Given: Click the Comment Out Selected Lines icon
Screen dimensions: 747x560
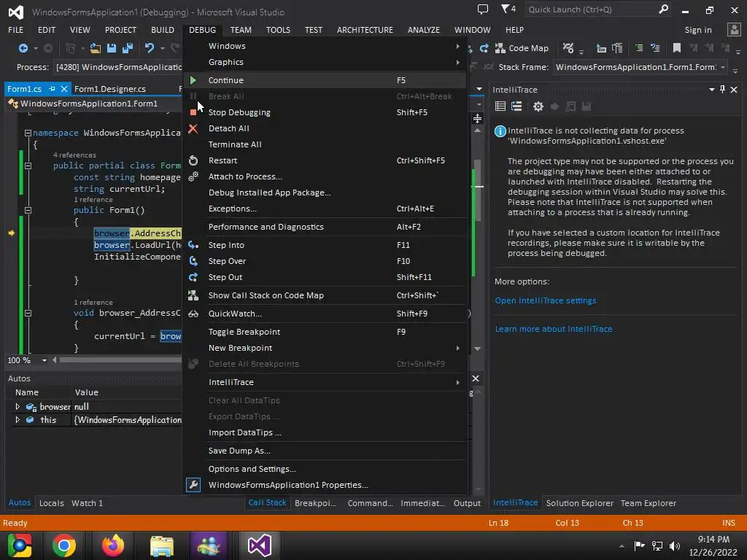Looking at the screenshot, I should (x=639, y=48).
